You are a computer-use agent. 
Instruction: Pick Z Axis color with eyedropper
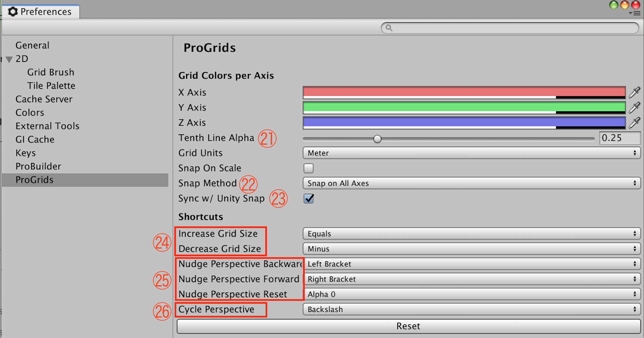click(x=634, y=123)
